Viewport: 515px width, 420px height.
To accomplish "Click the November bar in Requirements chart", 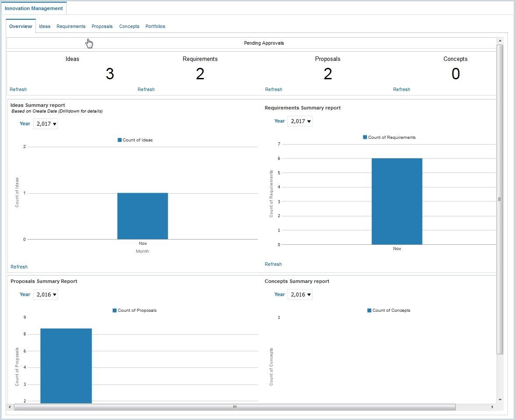I will click(x=397, y=201).
